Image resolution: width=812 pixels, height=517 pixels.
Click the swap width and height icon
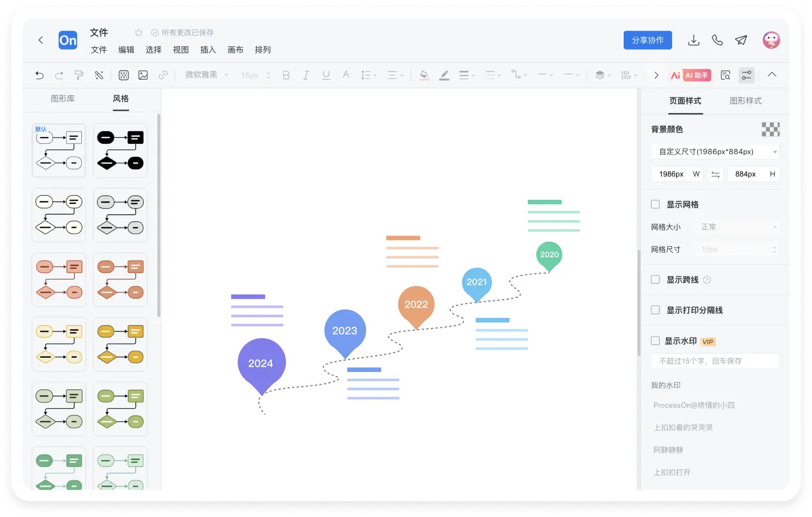click(x=716, y=174)
